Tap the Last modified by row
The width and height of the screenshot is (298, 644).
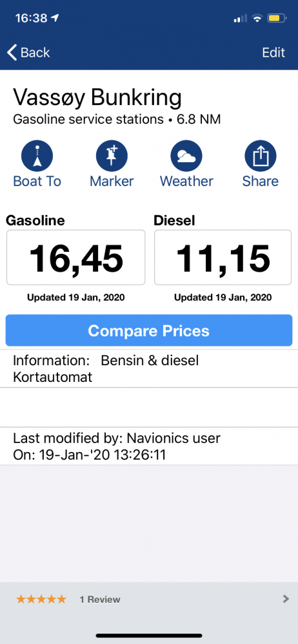149,446
